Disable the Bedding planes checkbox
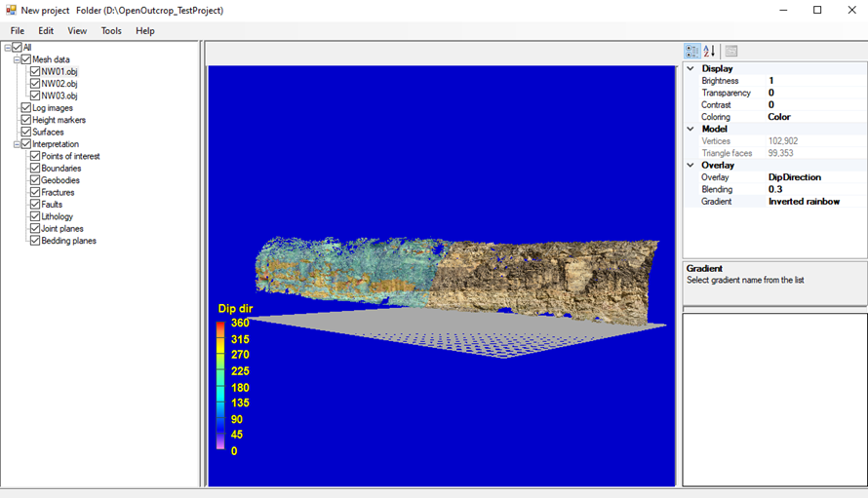Image resolution: width=868 pixels, height=498 pixels. (35, 241)
